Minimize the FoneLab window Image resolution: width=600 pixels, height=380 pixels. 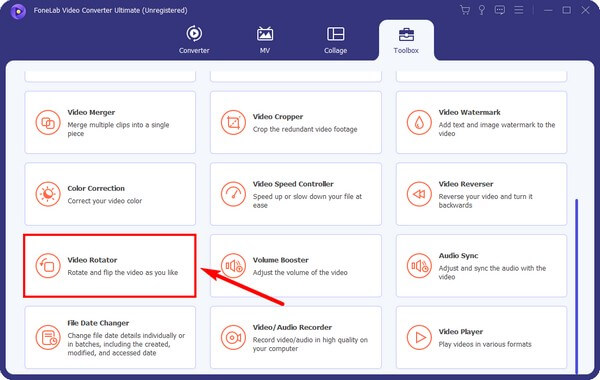[x=548, y=10]
